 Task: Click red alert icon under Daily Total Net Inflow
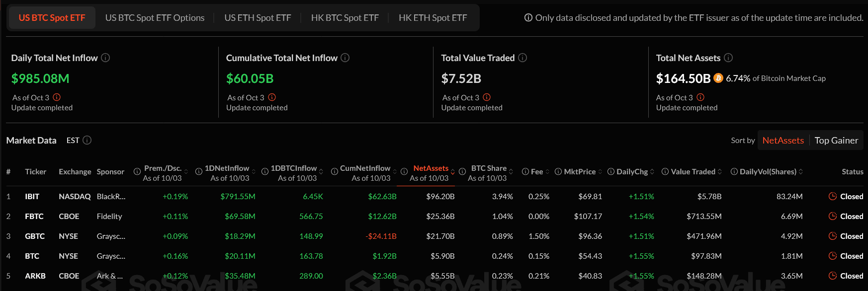point(57,97)
